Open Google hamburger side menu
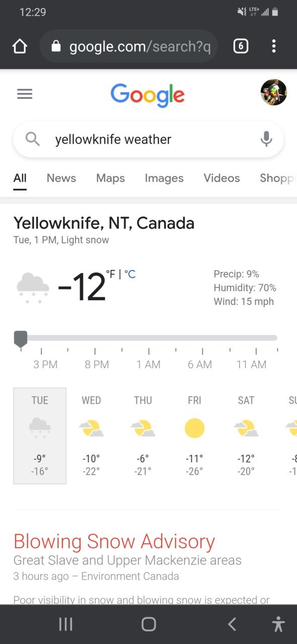Image resolution: width=297 pixels, height=644 pixels. coord(25,94)
